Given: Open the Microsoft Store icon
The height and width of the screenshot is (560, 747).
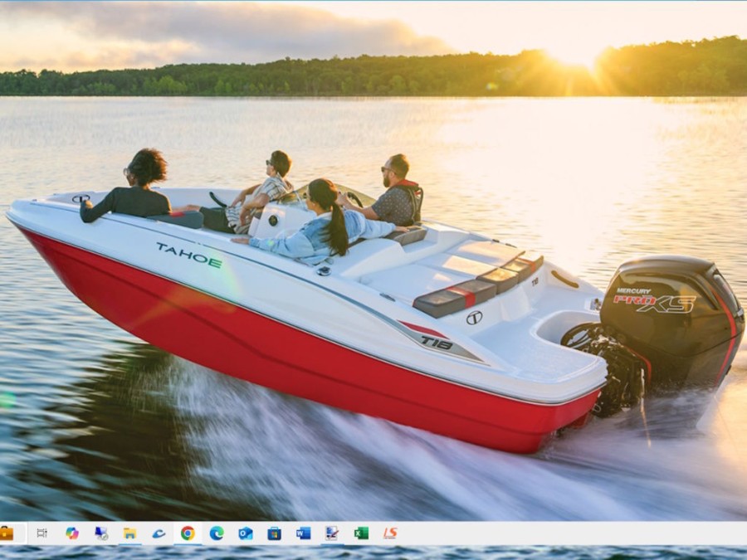Looking at the screenshot, I should tap(274, 533).
